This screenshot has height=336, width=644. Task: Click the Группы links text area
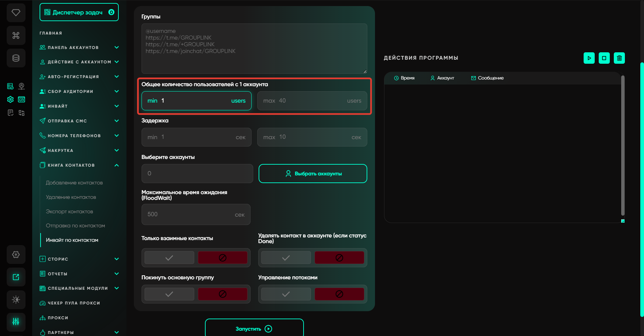(x=254, y=49)
